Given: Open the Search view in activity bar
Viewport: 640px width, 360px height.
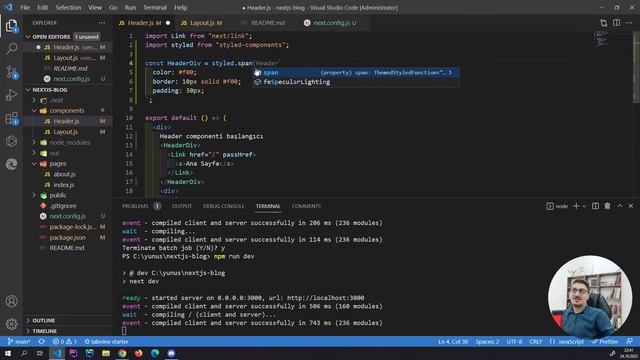Looking at the screenshot, I should tap(11, 49).
